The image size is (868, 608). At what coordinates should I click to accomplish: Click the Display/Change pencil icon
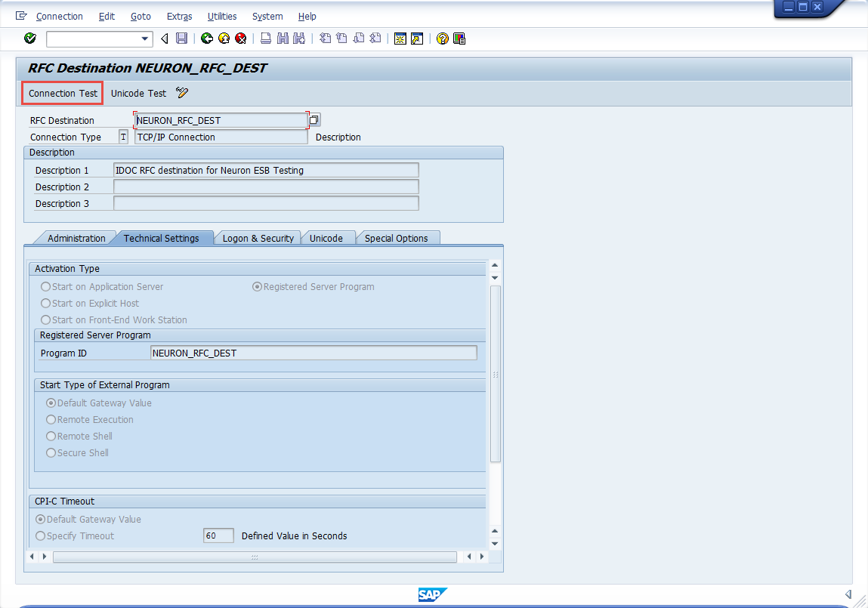pyautogui.click(x=182, y=93)
